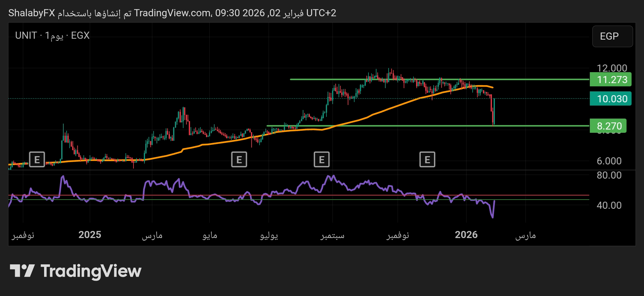
Task: Select the يوليو month label on time axis
Action: coord(269,235)
